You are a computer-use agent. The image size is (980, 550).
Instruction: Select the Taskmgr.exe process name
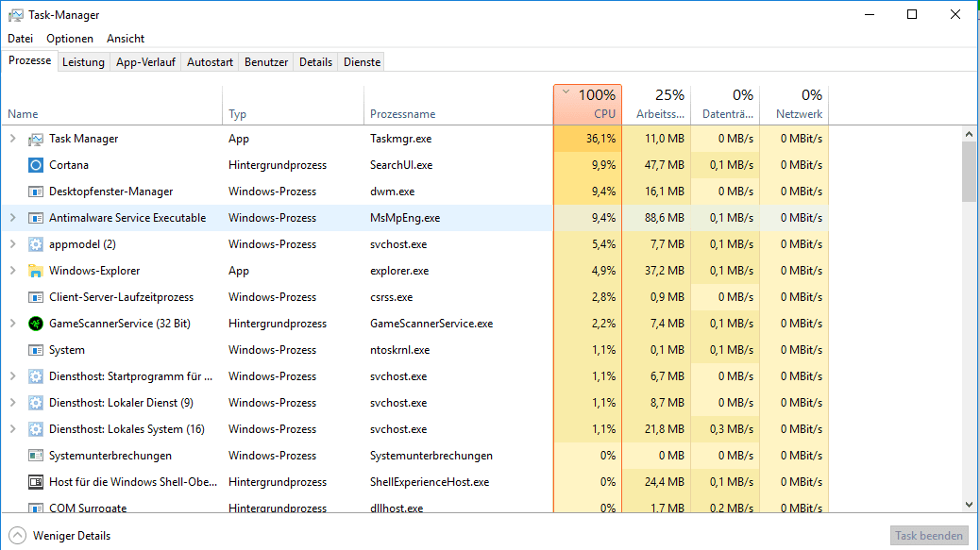(x=400, y=139)
